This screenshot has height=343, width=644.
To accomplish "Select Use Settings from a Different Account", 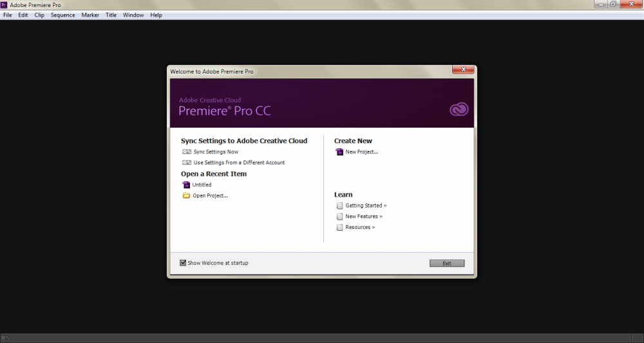I will pyautogui.click(x=239, y=162).
